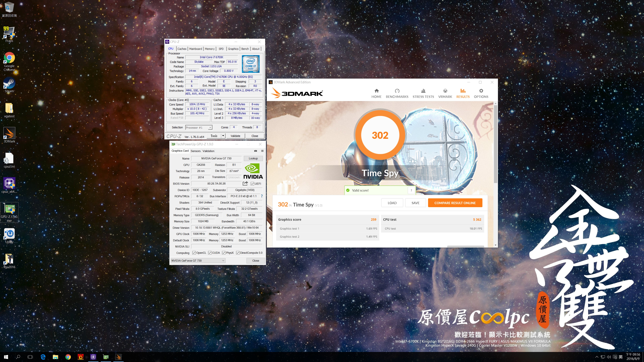Click the Valid score help question mark
The width and height of the screenshot is (644, 362).
tap(411, 190)
